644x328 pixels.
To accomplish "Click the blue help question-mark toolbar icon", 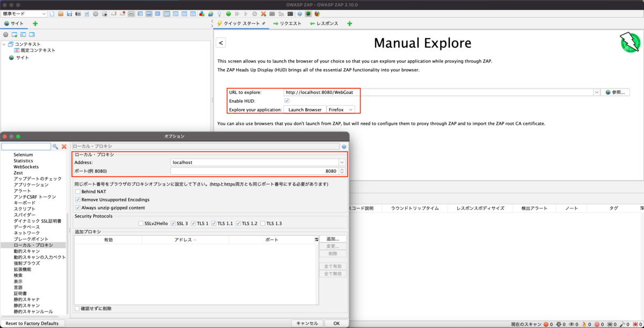I will [299, 13].
